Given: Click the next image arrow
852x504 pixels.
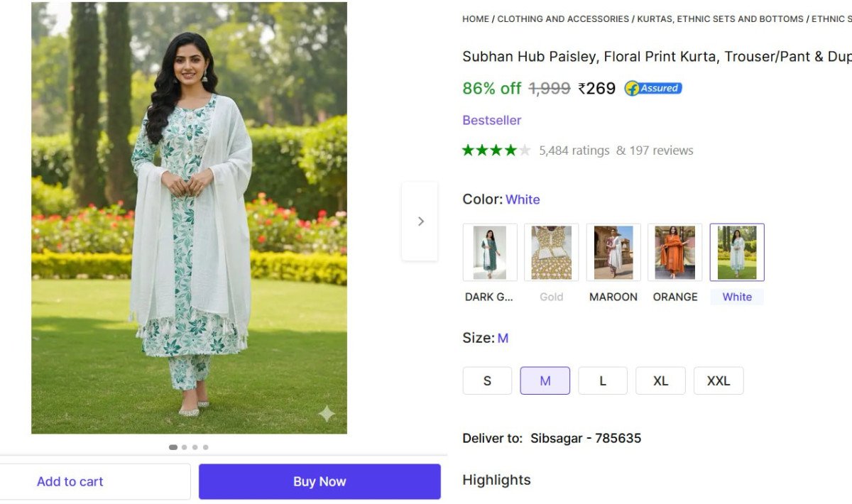Looking at the screenshot, I should (420, 221).
